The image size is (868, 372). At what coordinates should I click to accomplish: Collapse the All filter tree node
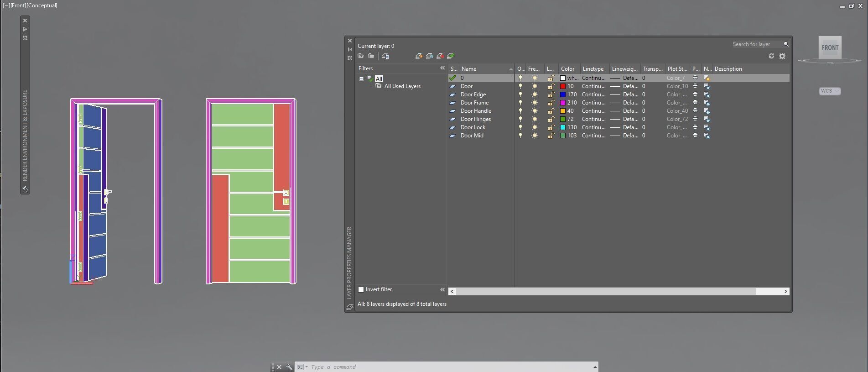point(361,79)
